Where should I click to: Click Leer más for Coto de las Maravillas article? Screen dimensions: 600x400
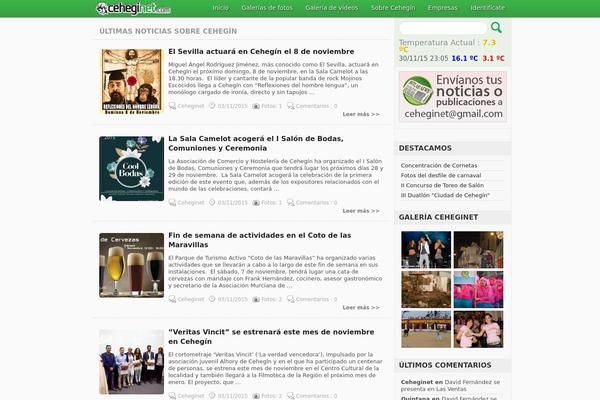click(x=361, y=307)
